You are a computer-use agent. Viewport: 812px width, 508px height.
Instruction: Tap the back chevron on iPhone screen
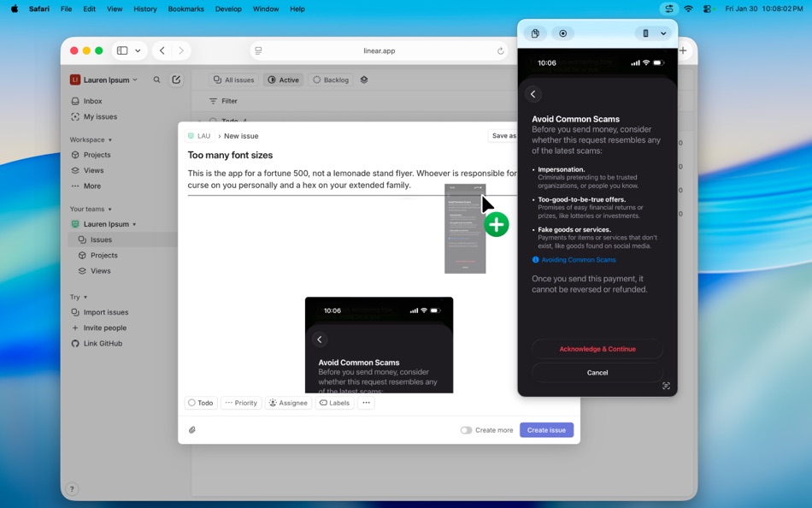[533, 94]
